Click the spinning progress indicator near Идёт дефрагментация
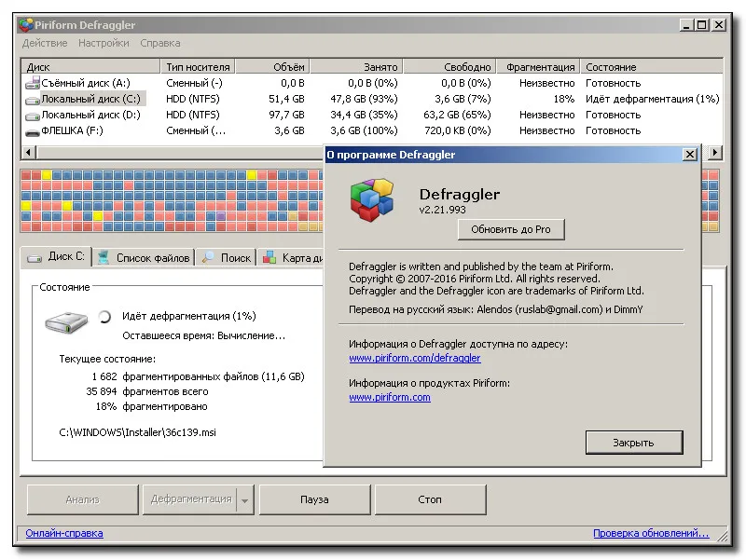The height and width of the screenshot is (560, 746). point(104,316)
